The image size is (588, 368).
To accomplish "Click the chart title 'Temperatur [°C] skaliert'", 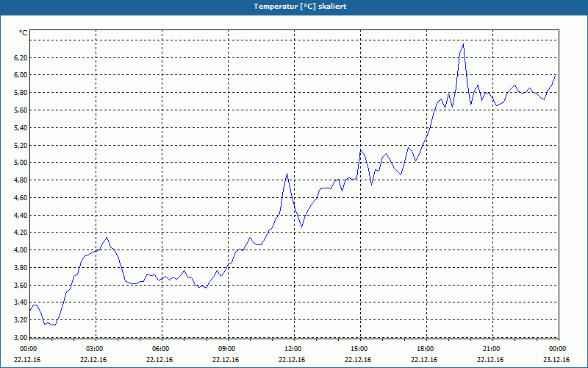I will [x=300, y=7].
